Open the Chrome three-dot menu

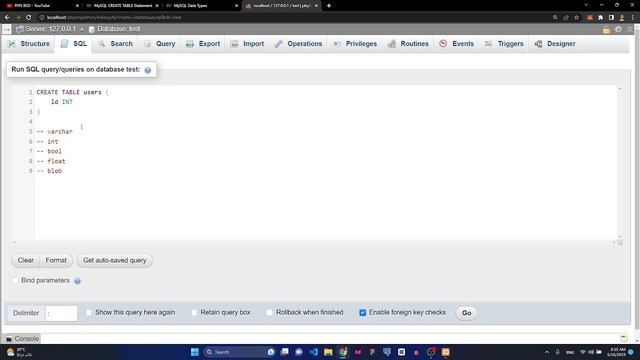[633, 18]
